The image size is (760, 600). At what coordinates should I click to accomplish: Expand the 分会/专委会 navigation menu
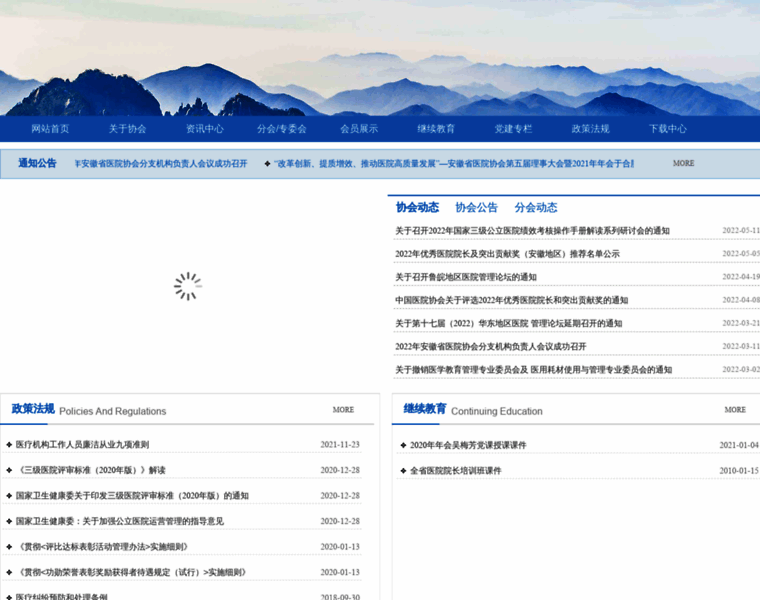(281, 129)
